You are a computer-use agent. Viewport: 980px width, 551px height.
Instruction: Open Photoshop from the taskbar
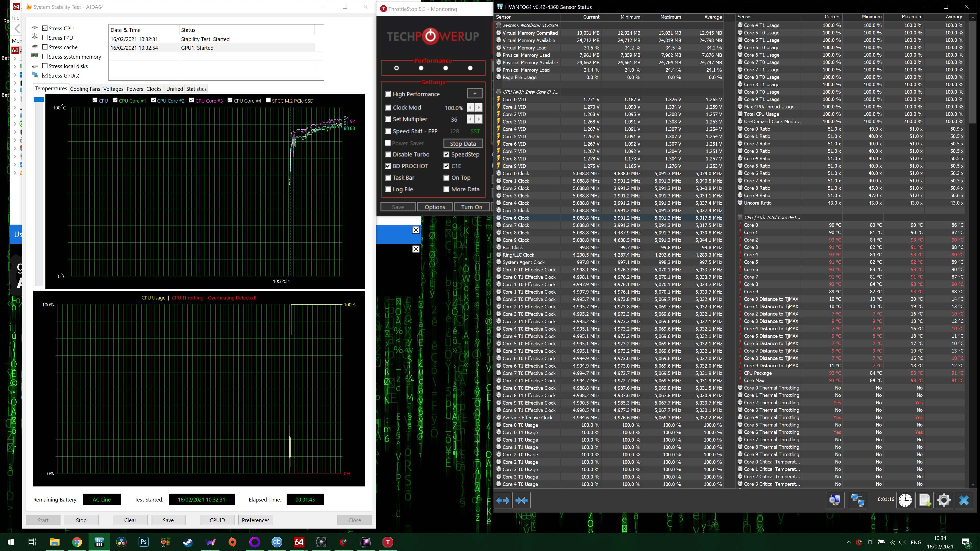click(143, 542)
